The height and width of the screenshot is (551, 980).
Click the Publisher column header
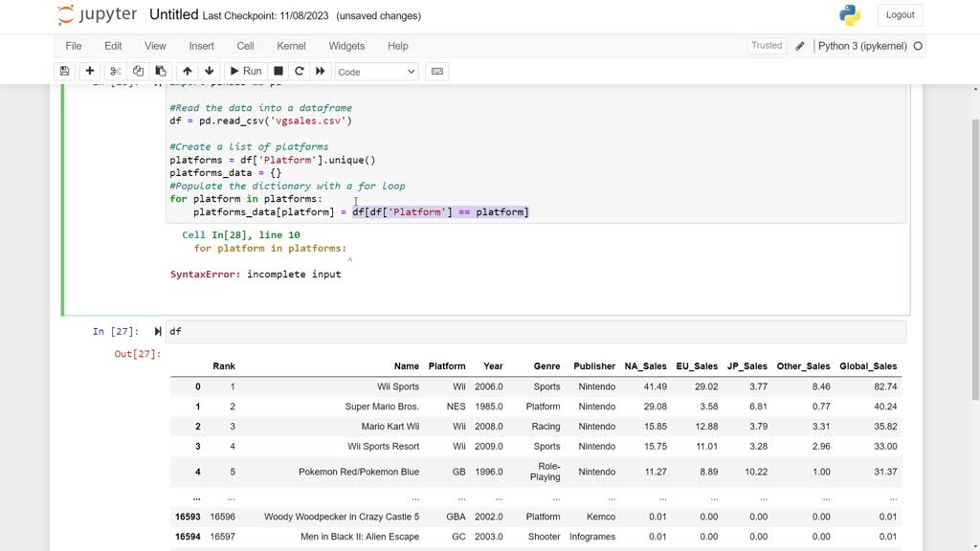pyautogui.click(x=594, y=366)
